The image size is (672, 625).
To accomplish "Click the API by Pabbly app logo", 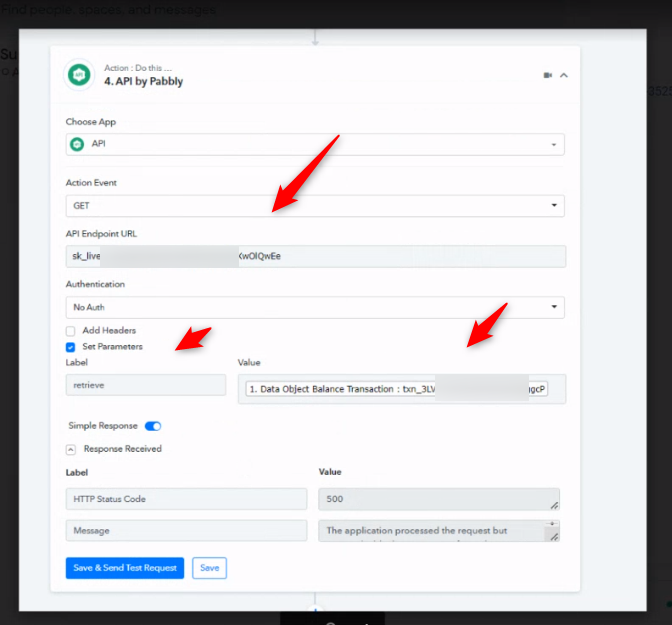I will tap(79, 75).
